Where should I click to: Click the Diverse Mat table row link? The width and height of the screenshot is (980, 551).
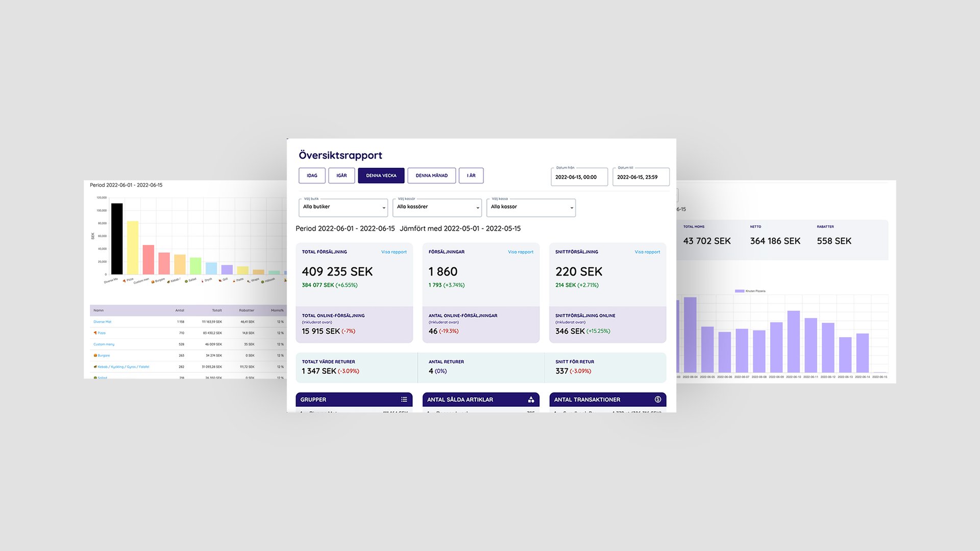[102, 322]
